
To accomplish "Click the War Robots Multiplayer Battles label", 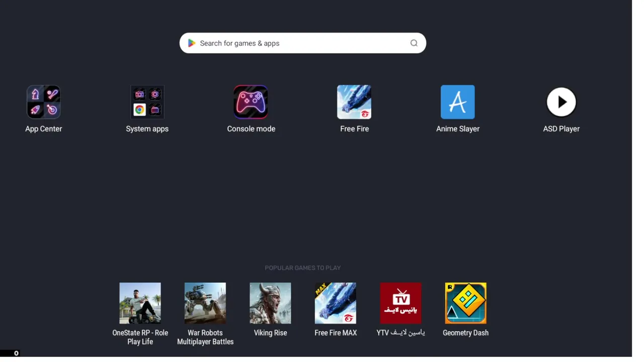I will 205,337.
